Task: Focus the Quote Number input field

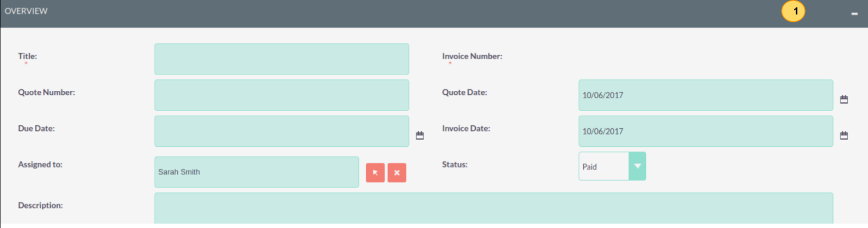Action: 281,95
